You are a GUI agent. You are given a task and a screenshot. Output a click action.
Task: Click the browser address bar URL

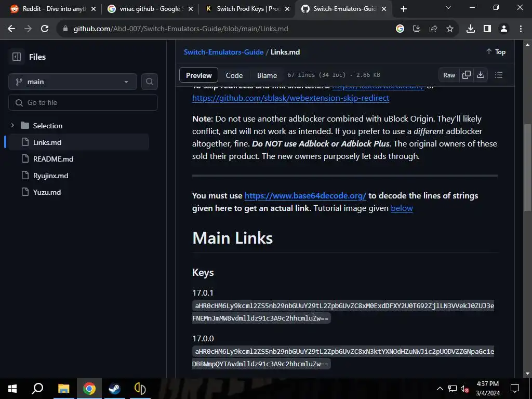pos(181,29)
